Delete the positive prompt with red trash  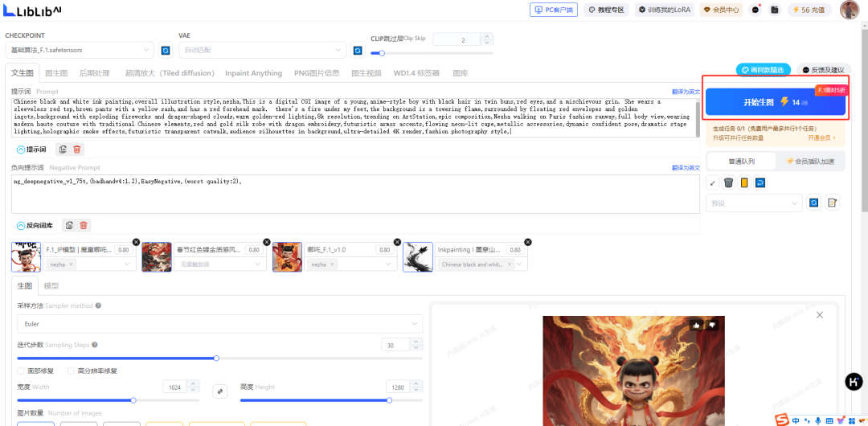tap(77, 149)
